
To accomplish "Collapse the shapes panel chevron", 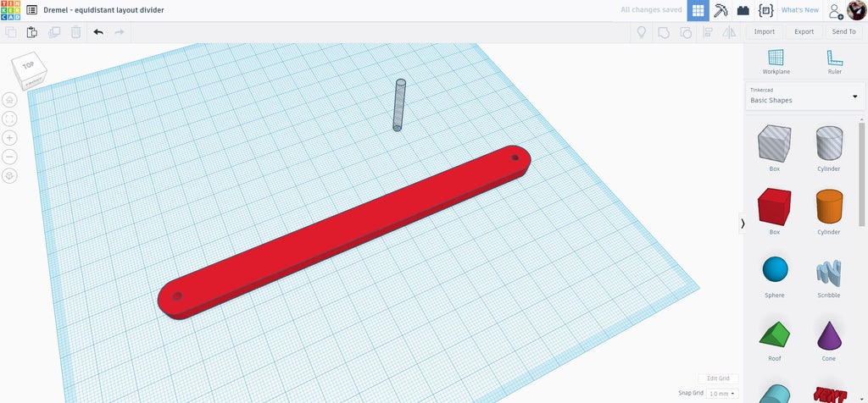I will click(743, 224).
